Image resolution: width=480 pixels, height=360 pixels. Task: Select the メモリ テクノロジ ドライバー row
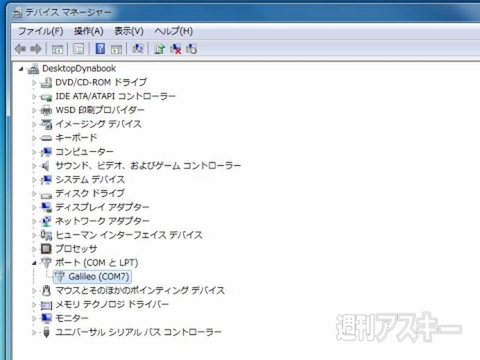tap(112, 304)
